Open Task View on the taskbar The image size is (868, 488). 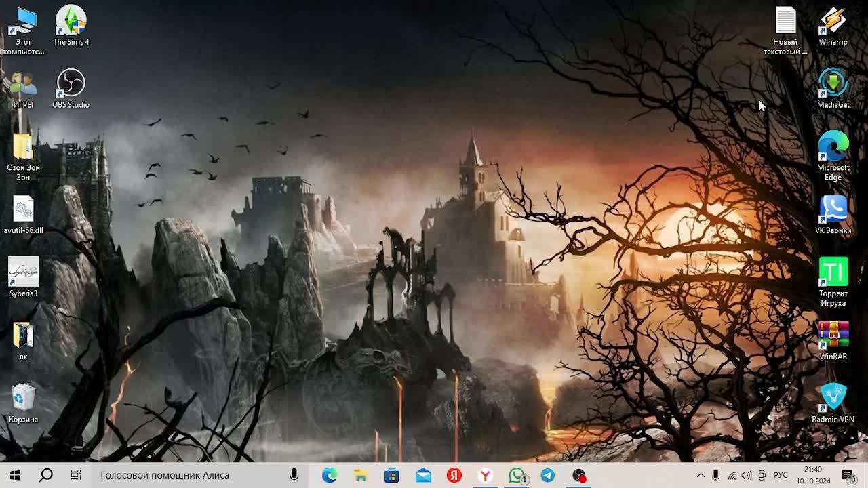tap(76, 475)
